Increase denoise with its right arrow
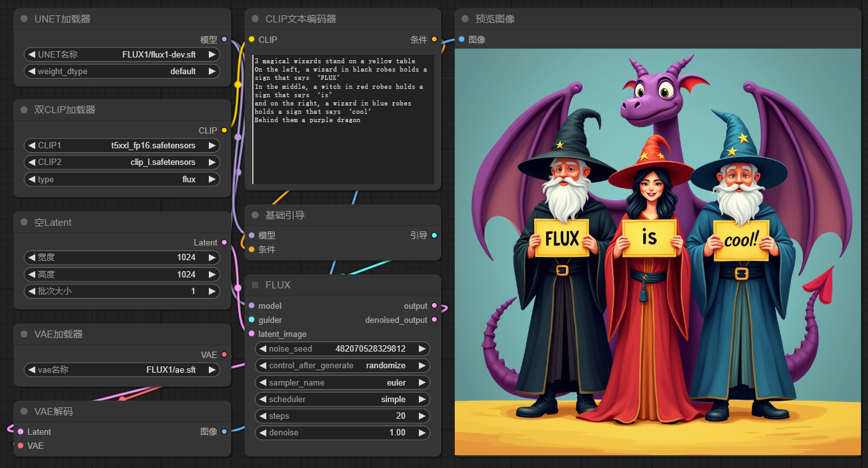 pos(422,433)
